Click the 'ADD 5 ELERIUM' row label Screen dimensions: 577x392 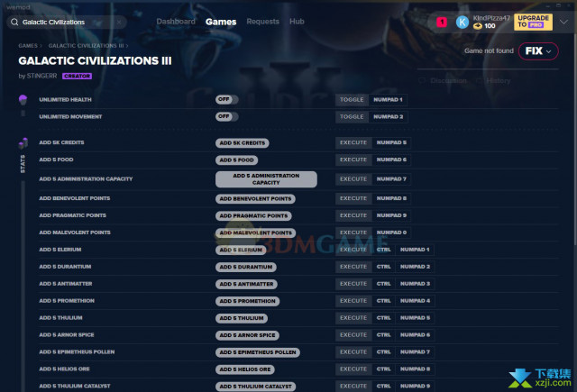[x=60, y=250]
